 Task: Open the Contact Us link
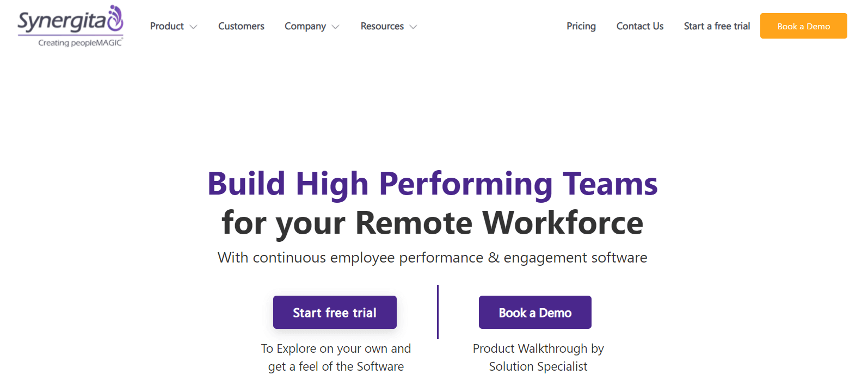point(640,26)
